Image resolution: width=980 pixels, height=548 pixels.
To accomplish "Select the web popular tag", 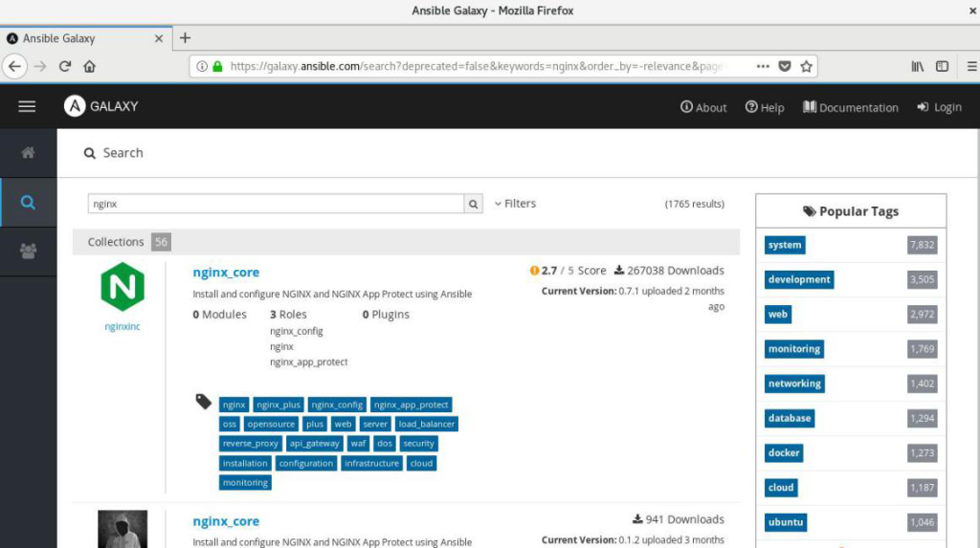I will pos(777,315).
